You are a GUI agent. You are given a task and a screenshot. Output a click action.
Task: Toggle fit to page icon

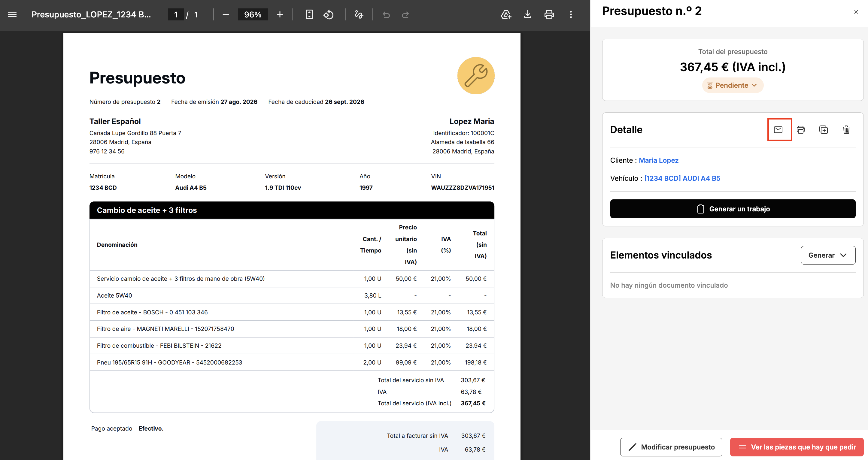pos(309,14)
